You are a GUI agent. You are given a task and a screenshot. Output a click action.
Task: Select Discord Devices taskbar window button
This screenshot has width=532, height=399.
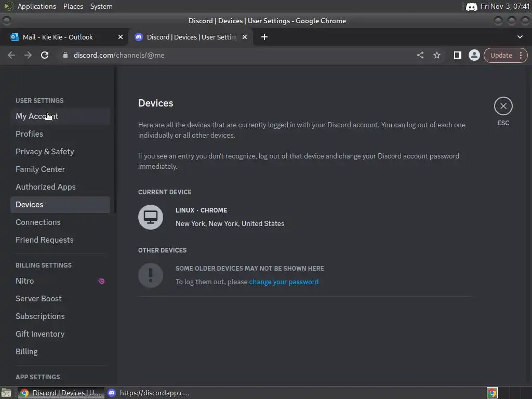tap(61, 393)
